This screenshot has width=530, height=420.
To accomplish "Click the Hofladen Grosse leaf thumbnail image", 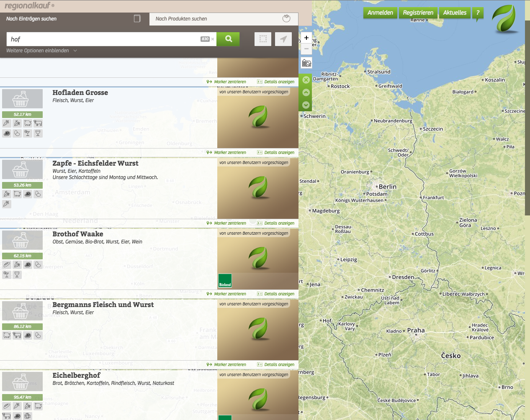I will (258, 117).
